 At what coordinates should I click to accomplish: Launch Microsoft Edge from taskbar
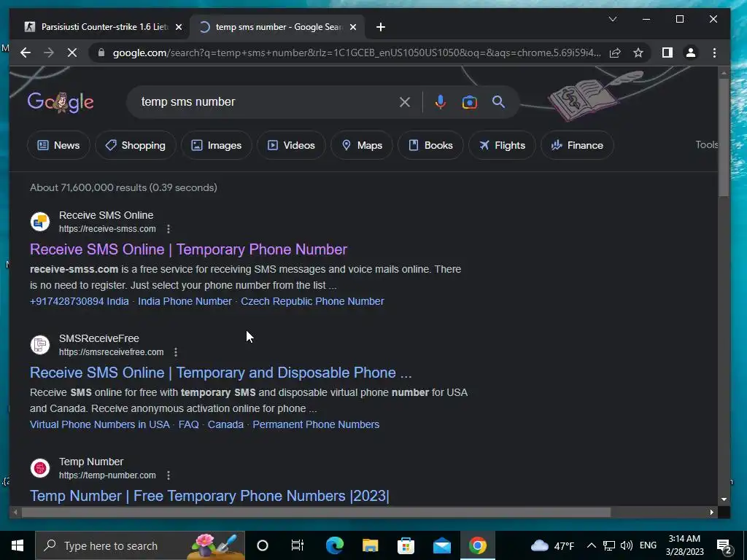(x=334, y=545)
